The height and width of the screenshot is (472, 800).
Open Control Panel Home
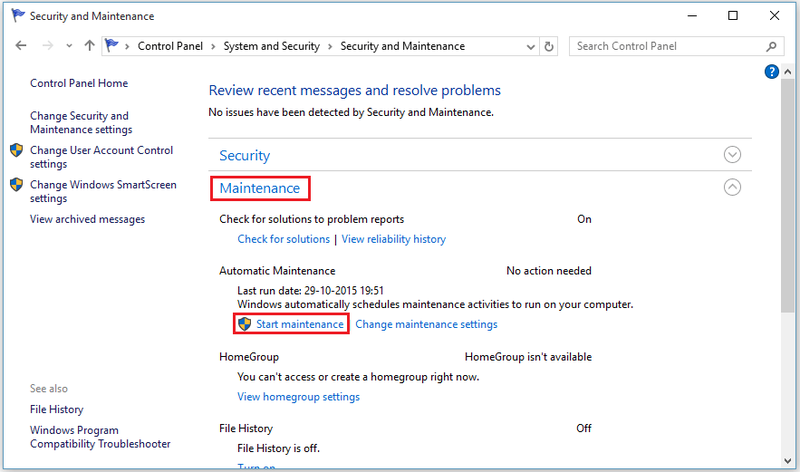[79, 83]
